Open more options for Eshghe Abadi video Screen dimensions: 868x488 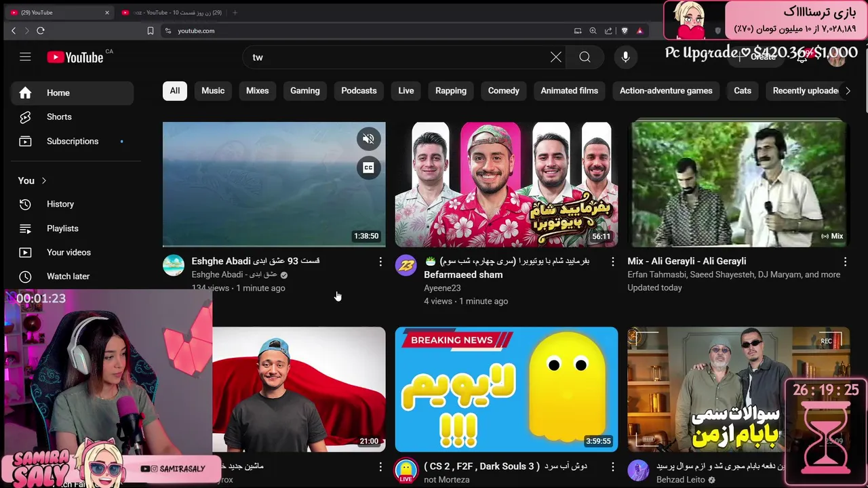380,262
